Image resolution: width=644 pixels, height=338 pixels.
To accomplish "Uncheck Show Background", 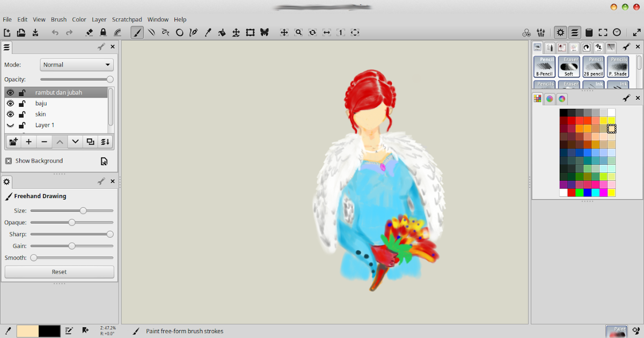I will coord(9,160).
